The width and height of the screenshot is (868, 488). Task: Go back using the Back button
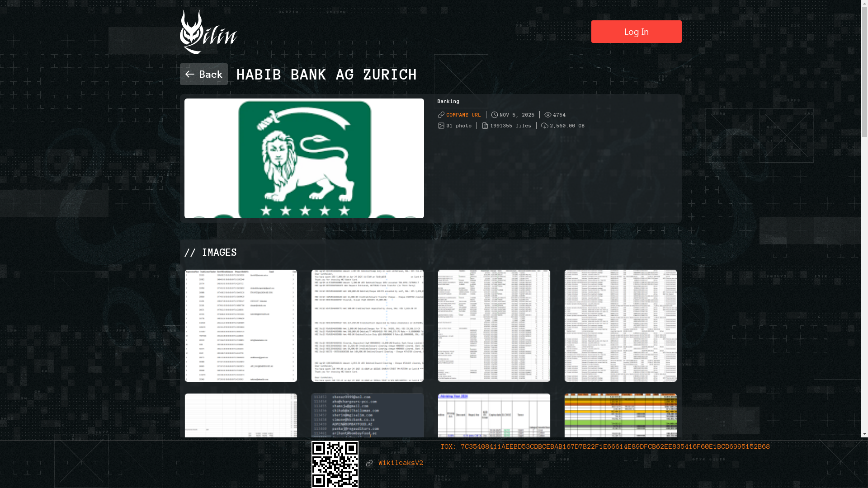pos(204,74)
